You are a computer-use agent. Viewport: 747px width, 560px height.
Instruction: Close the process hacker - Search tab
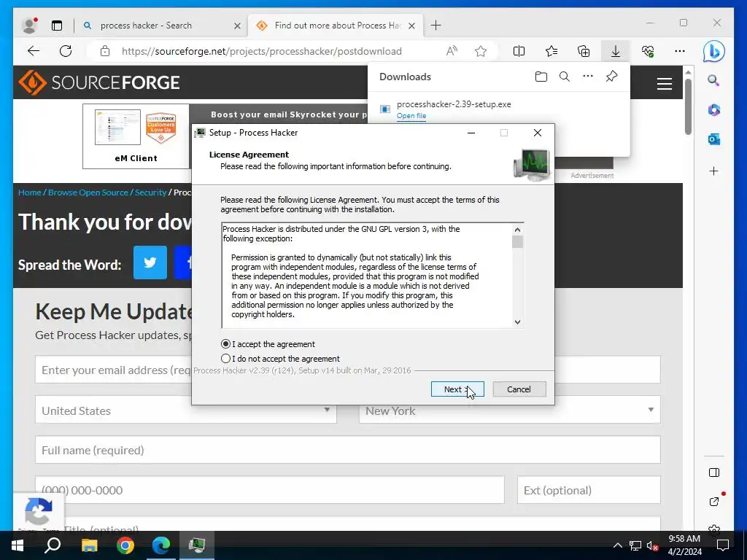tap(237, 26)
